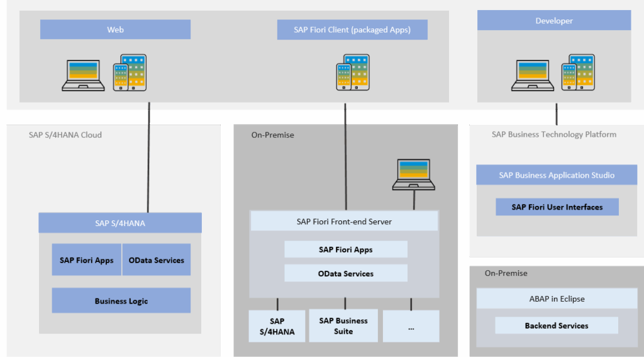
Task: Click OData Services box in Front-end Server
Action: tap(346, 273)
